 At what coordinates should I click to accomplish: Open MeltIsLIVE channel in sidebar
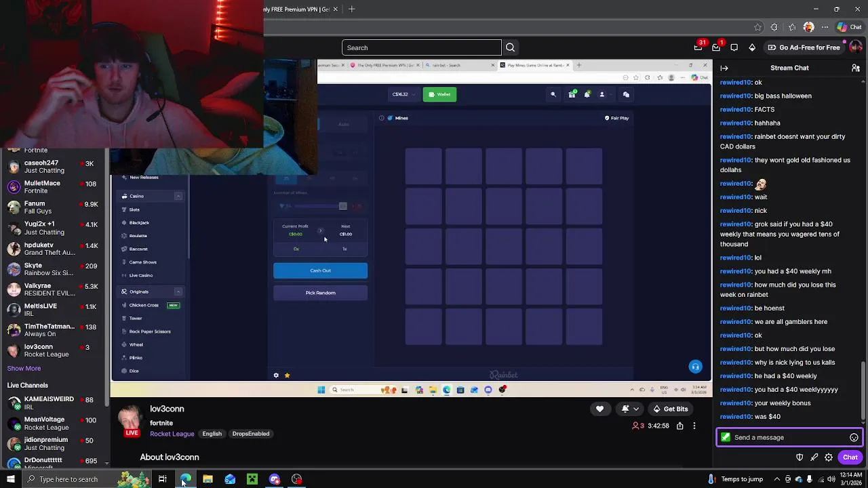point(54,310)
